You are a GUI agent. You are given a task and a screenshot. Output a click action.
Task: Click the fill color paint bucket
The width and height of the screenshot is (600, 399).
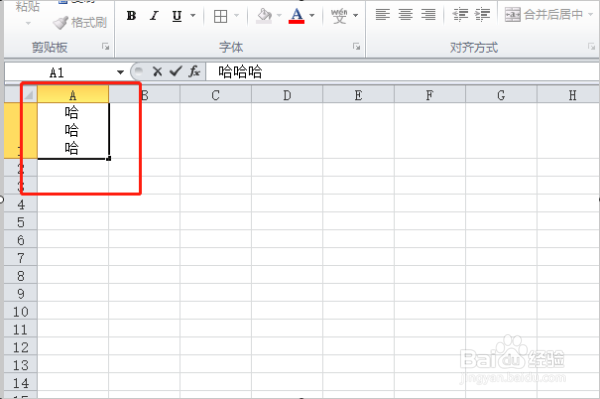(264, 16)
